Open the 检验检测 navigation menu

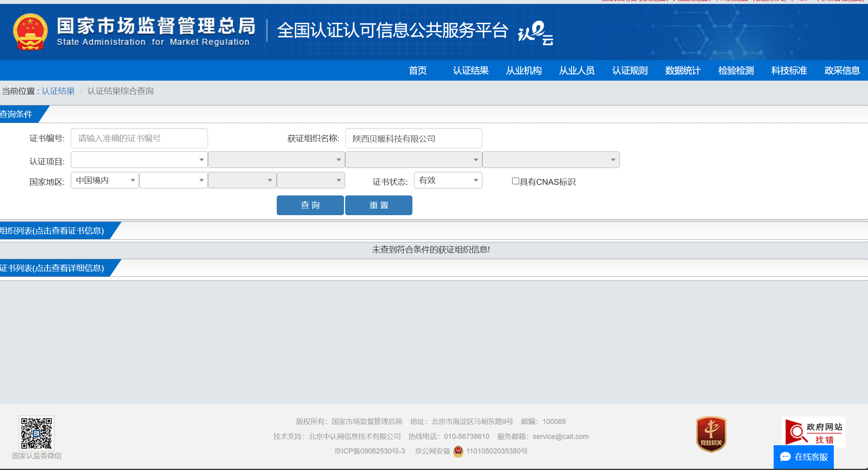click(736, 70)
